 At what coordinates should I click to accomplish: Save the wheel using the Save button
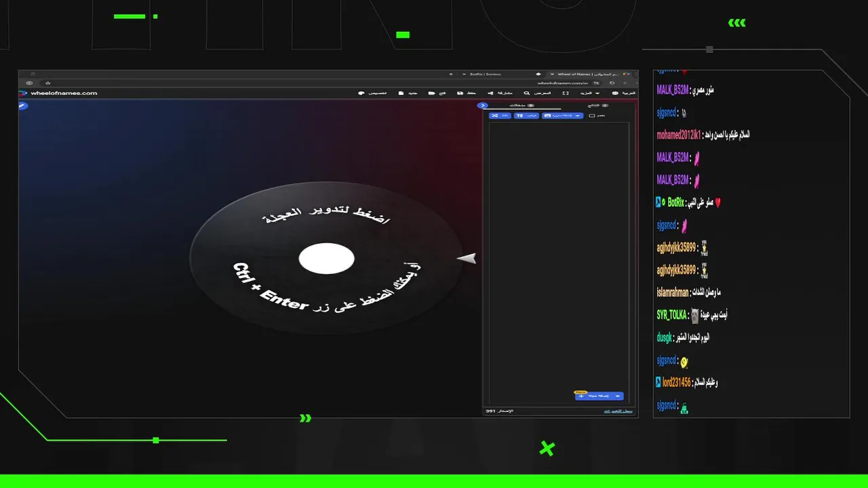pos(466,93)
